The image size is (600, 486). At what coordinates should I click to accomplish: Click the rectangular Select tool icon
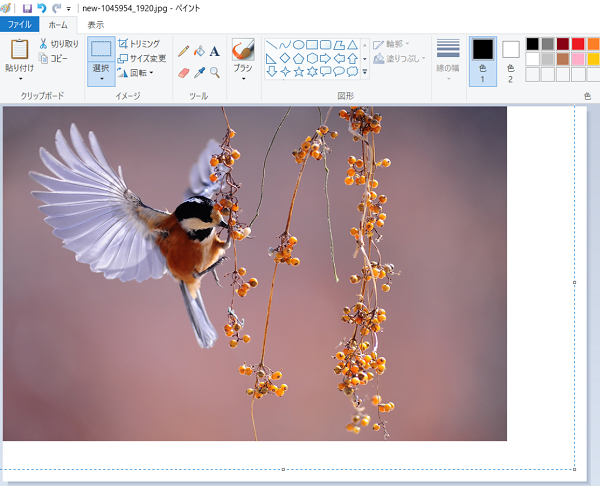coord(101,49)
